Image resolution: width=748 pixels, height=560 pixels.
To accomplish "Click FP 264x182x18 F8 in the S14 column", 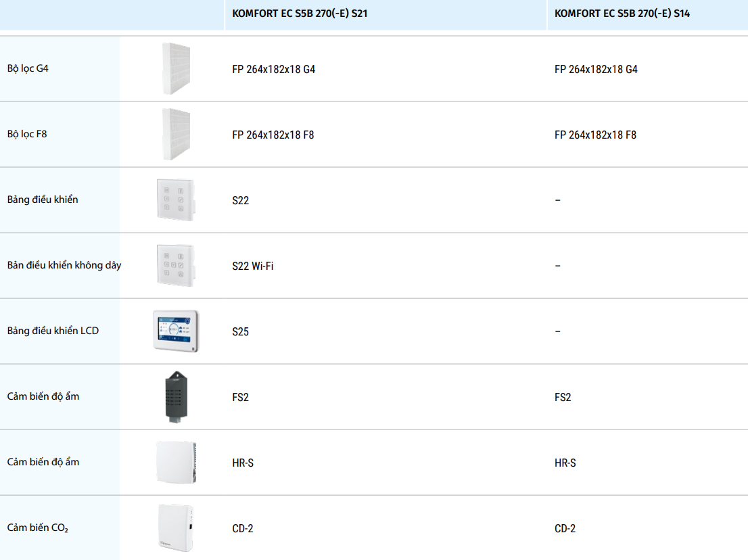I will (x=595, y=135).
